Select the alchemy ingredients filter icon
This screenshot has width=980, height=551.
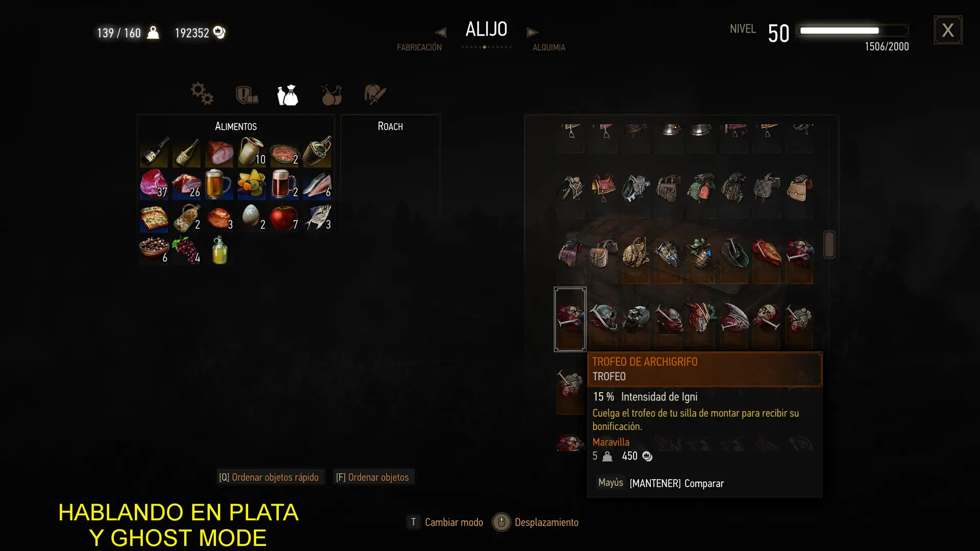coord(331,95)
